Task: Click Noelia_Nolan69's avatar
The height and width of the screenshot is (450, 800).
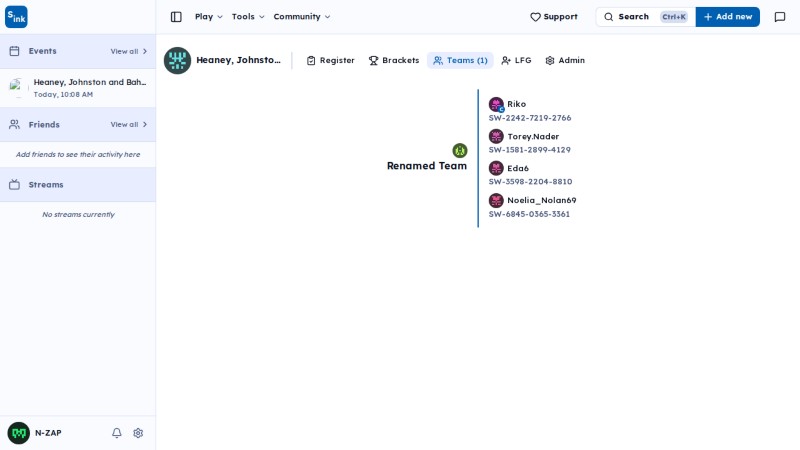Action: pyautogui.click(x=496, y=201)
